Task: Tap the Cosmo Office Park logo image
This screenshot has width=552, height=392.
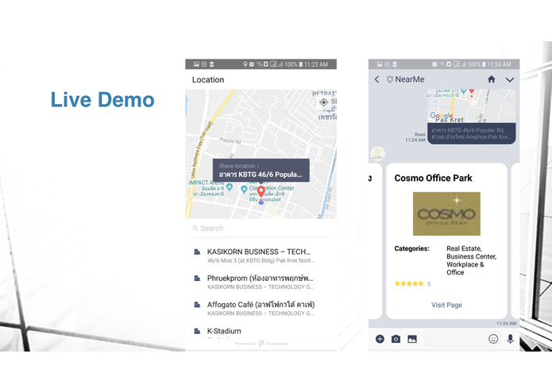Action: click(446, 213)
